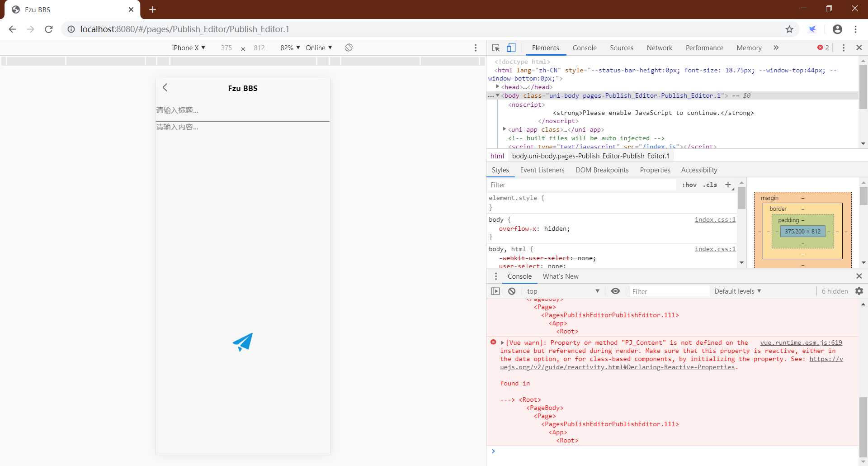Open the iPhone X device dropdown
Image resolution: width=868 pixels, height=466 pixels.
click(189, 48)
